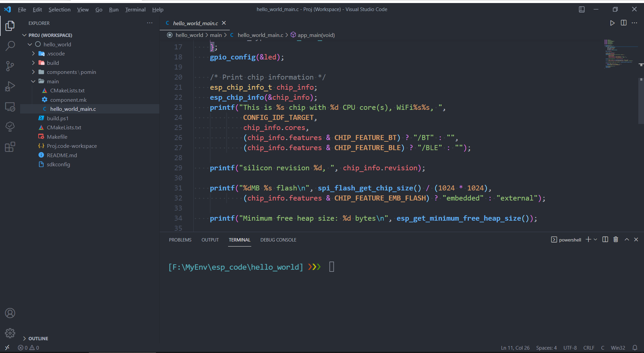Open the Edit menu
Screen dimensions: 644x353
coord(37,9)
